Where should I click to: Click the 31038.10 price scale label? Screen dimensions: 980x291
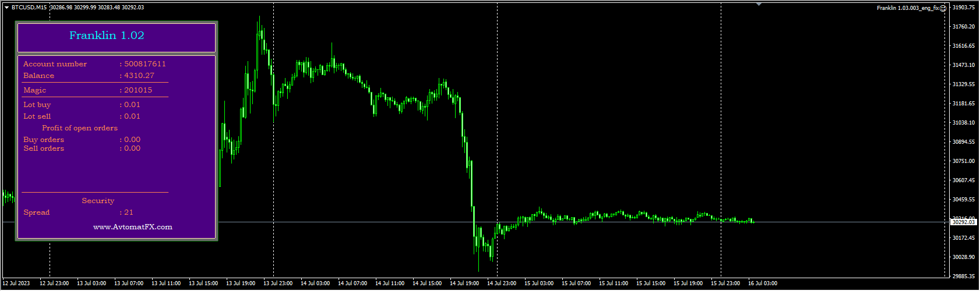pyautogui.click(x=964, y=123)
